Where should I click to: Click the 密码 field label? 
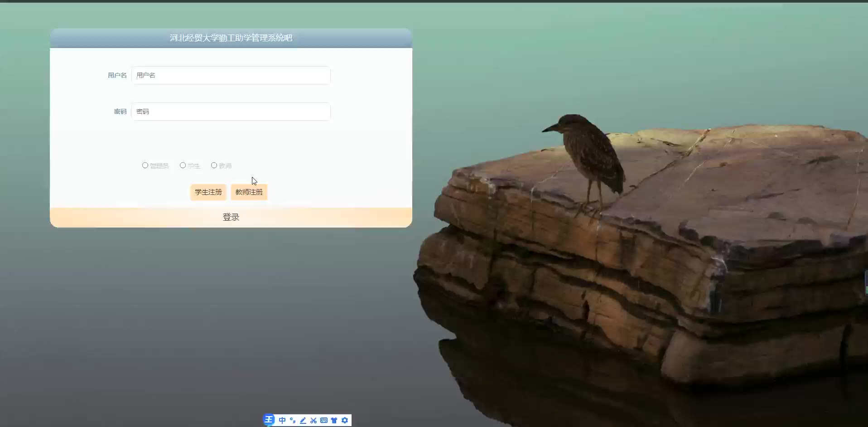[121, 112]
